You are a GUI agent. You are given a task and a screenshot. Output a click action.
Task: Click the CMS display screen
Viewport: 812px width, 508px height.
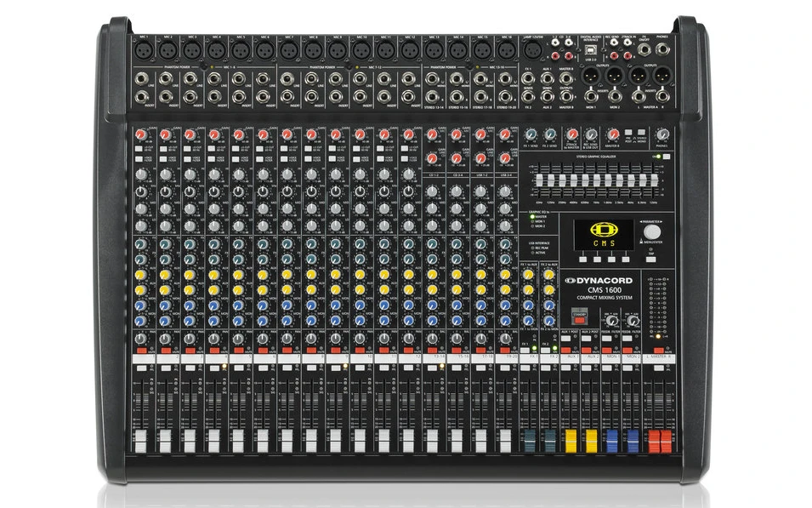[x=603, y=234]
